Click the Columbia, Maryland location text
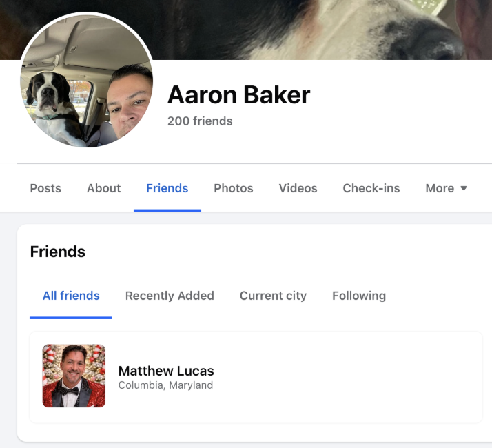This screenshot has width=492, height=448. [x=165, y=385]
